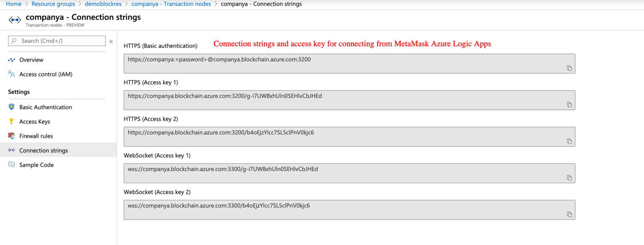Select Firewall rules in the Settings section

[36, 136]
